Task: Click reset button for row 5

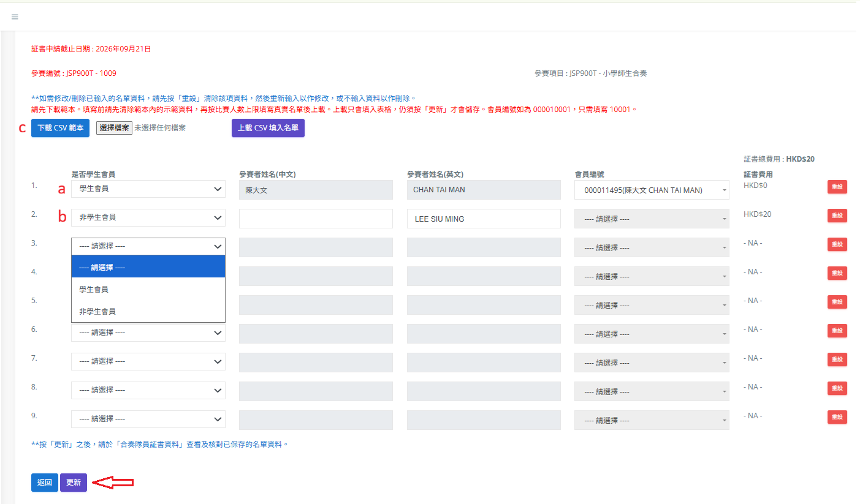Action: [837, 302]
